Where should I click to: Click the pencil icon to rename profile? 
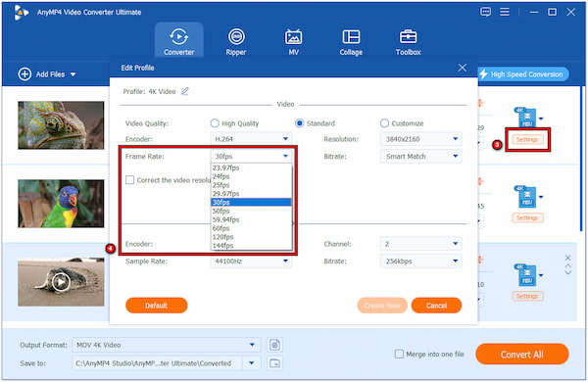click(x=185, y=91)
